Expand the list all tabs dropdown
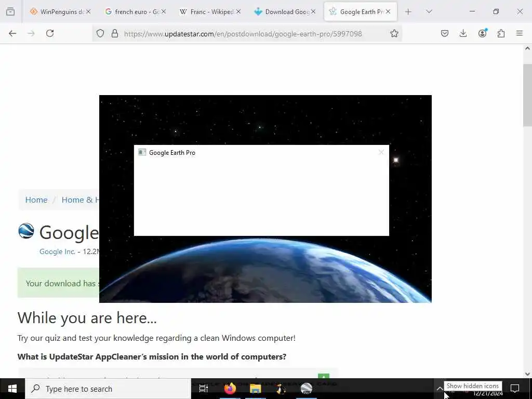Viewport: 532px width, 399px height. pyautogui.click(x=429, y=11)
